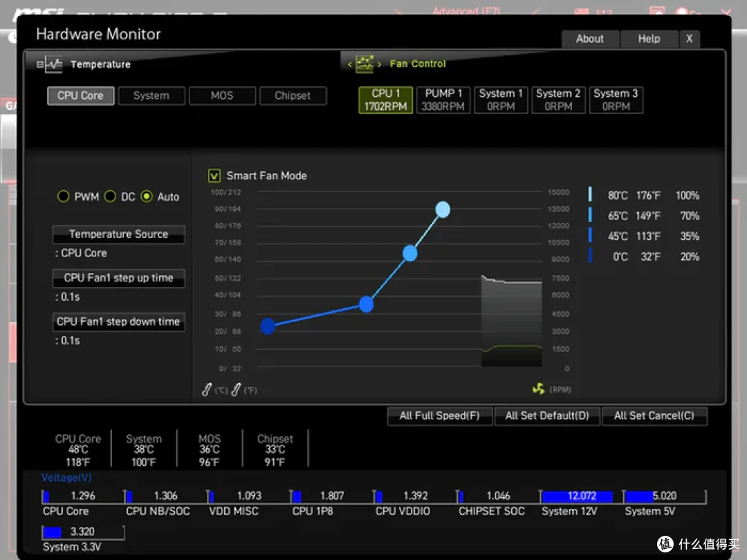This screenshot has height=560, width=747.
Task: Click the System 5V voltage bar
Action: 665,496
